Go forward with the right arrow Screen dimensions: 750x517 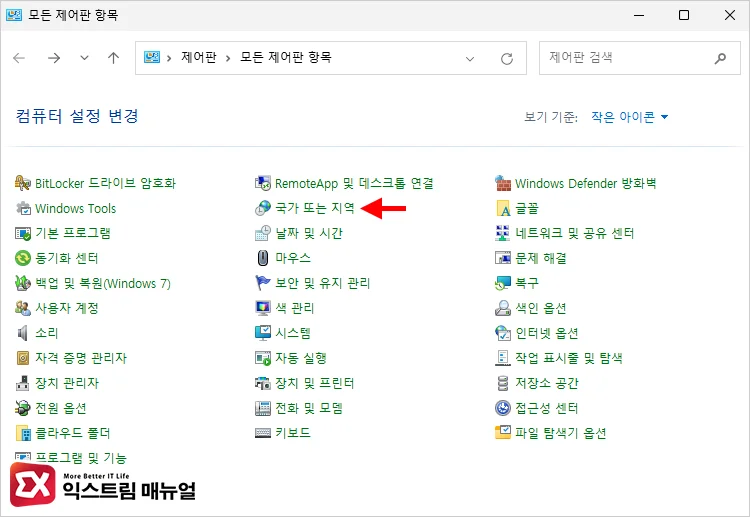pyautogui.click(x=54, y=58)
